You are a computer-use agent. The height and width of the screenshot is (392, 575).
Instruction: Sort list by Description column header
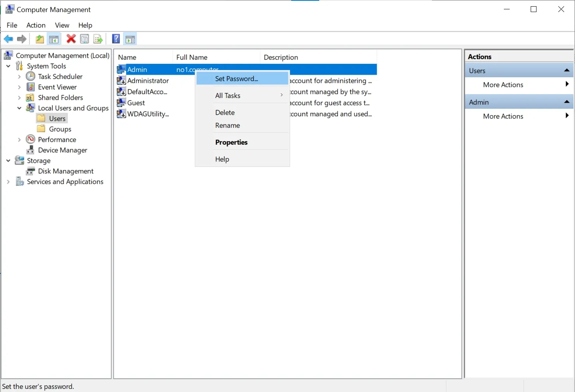(x=281, y=57)
